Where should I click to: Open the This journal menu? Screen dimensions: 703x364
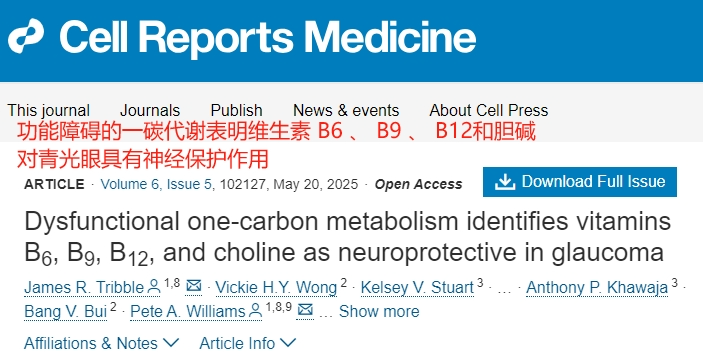click(48, 110)
